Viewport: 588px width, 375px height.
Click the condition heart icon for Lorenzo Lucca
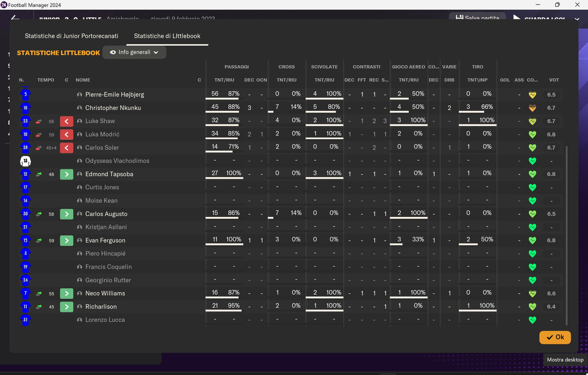point(532,320)
